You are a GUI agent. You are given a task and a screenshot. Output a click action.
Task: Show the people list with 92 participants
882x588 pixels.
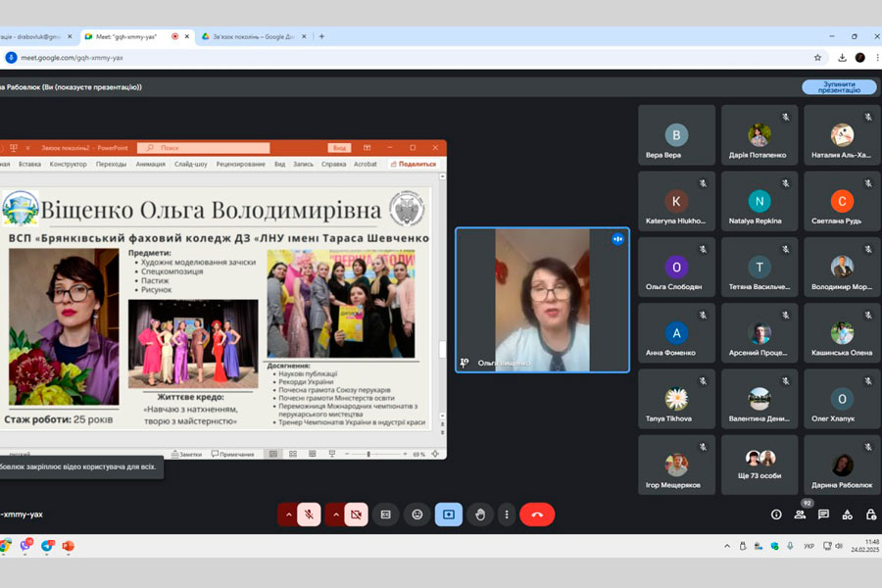click(x=800, y=514)
